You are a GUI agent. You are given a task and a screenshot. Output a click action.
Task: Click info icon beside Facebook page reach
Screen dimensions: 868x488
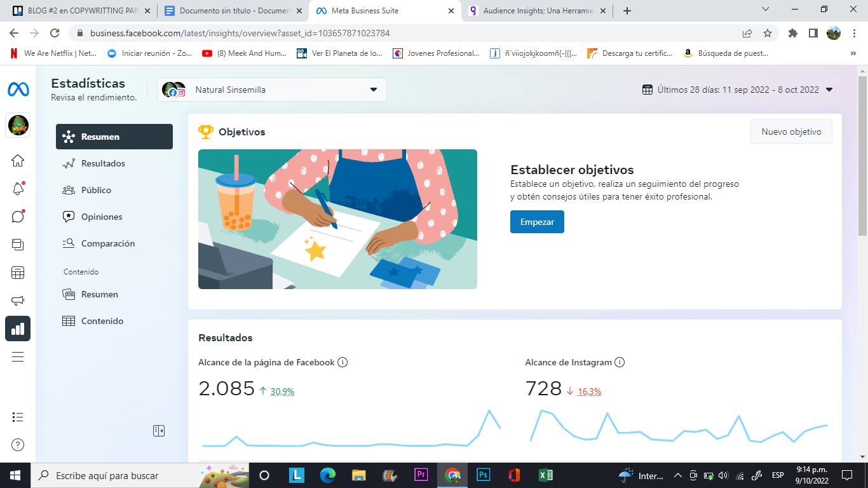pos(342,362)
